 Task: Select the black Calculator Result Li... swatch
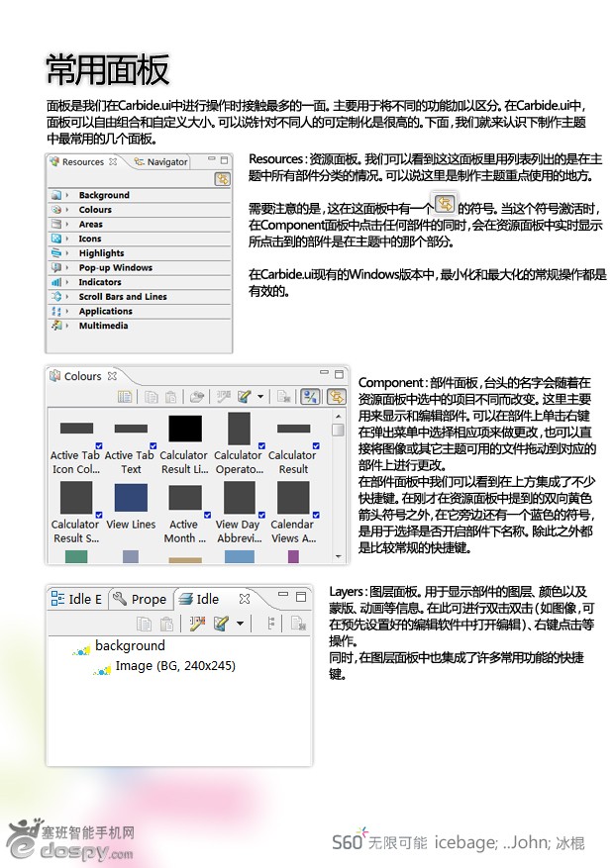(x=185, y=429)
